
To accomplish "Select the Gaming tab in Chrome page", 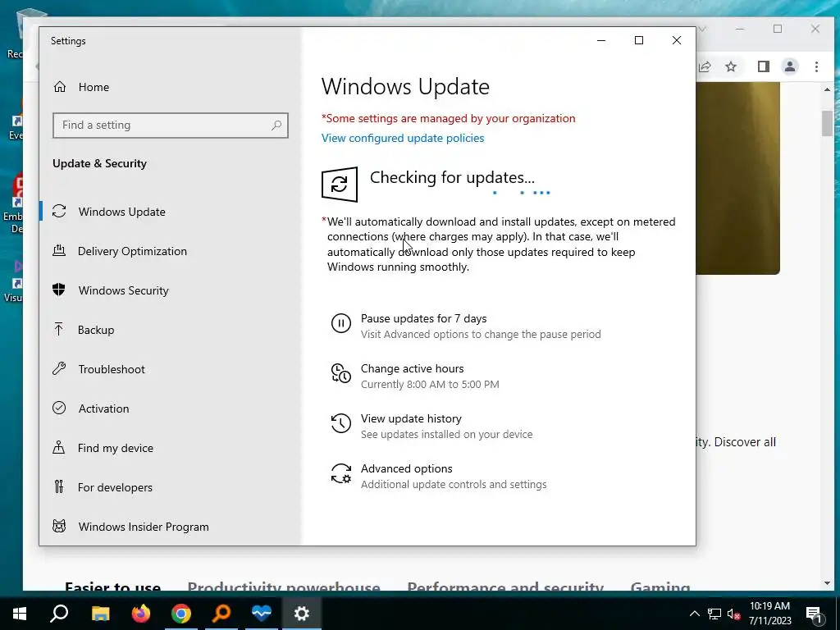I will (x=660, y=587).
